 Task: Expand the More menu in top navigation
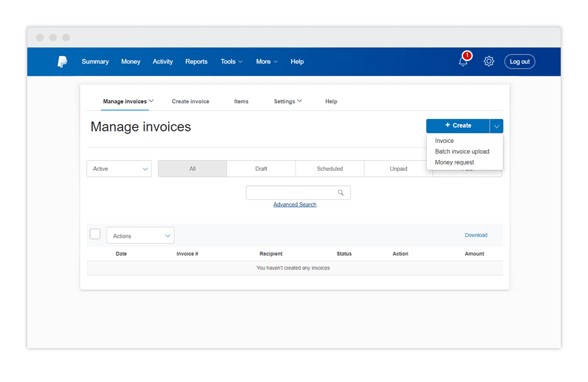(x=266, y=62)
